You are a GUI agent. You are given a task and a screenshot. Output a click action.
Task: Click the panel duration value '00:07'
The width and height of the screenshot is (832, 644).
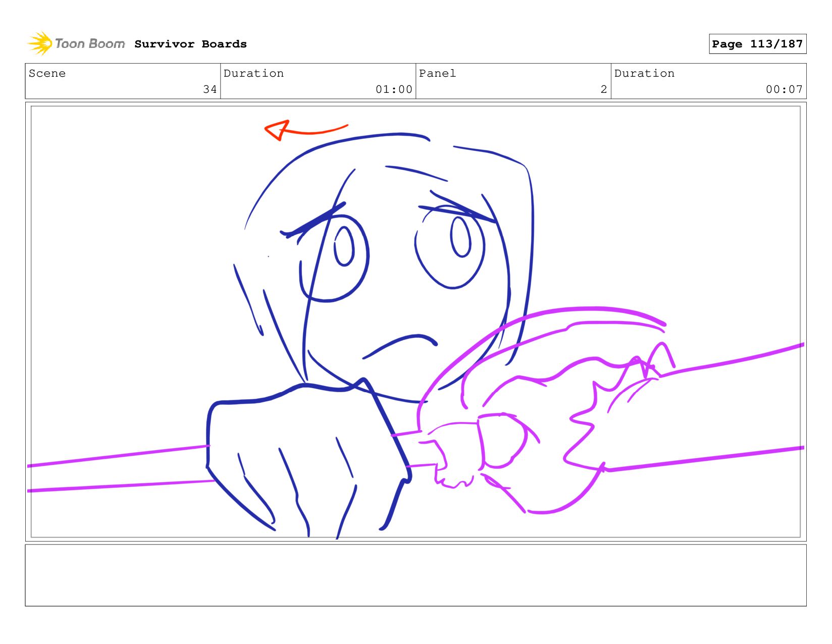(x=784, y=89)
